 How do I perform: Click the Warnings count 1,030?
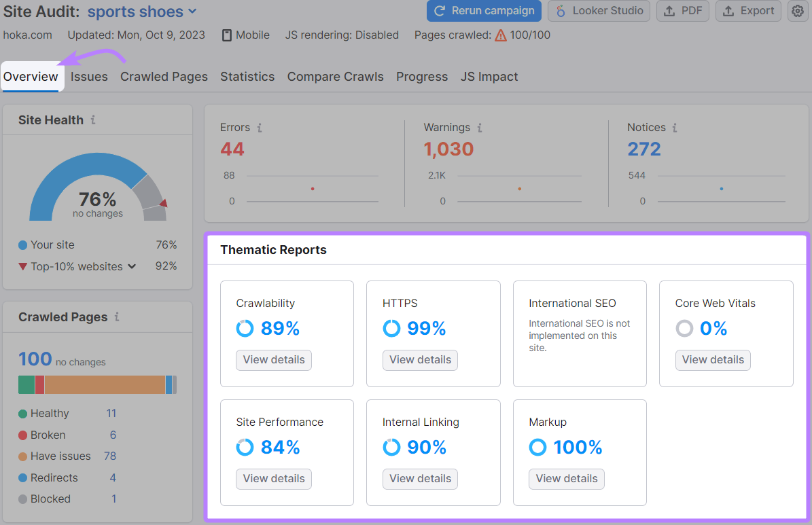448,148
